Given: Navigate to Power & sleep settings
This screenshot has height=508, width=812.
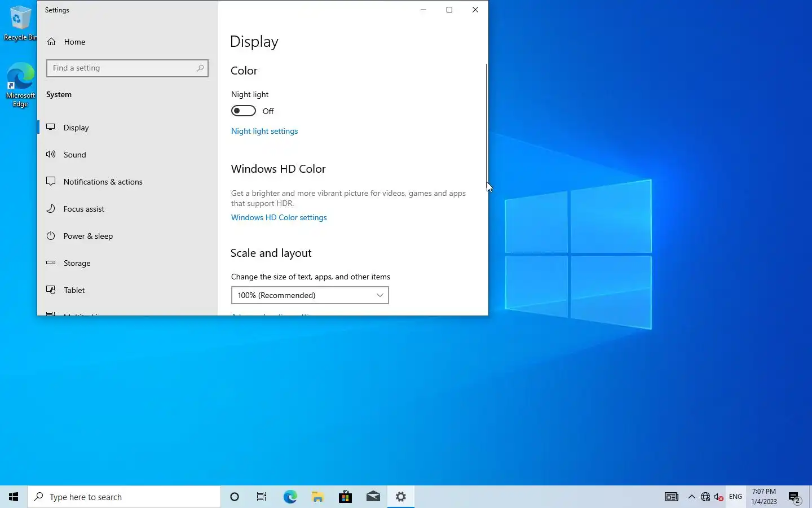Looking at the screenshot, I should point(127,236).
